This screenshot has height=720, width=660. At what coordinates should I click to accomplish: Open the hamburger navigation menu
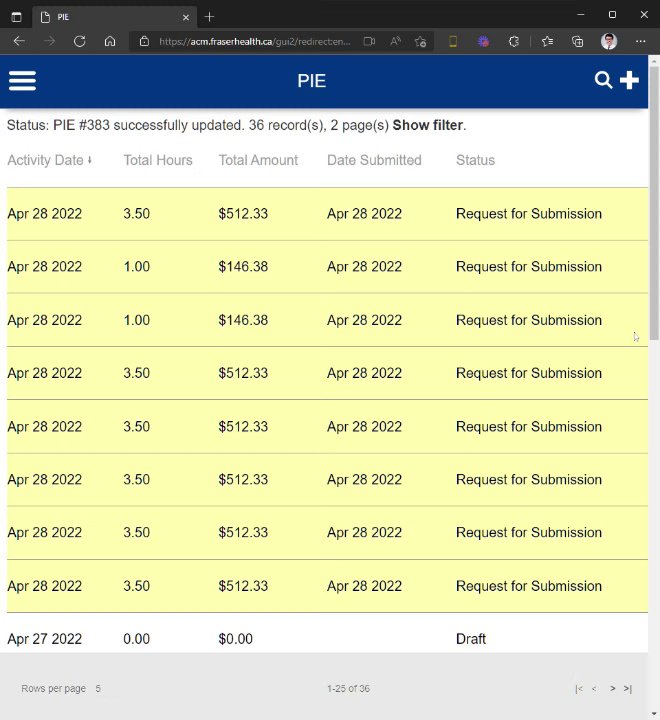click(x=22, y=81)
